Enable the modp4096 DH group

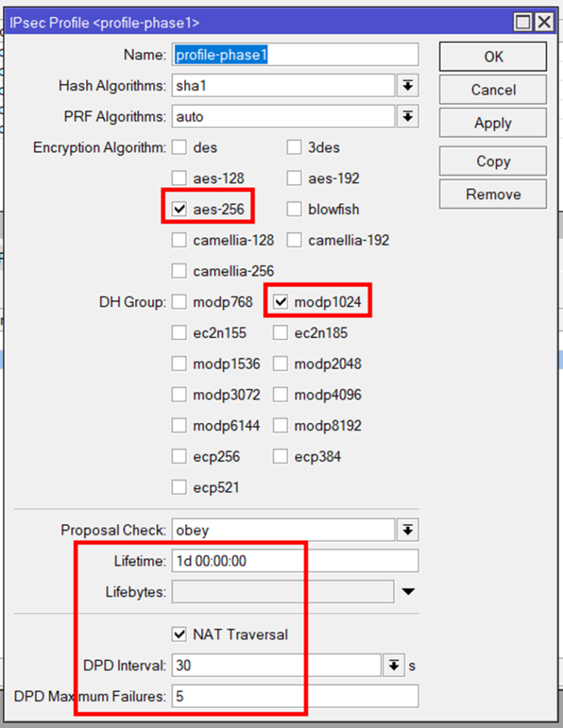click(x=280, y=395)
